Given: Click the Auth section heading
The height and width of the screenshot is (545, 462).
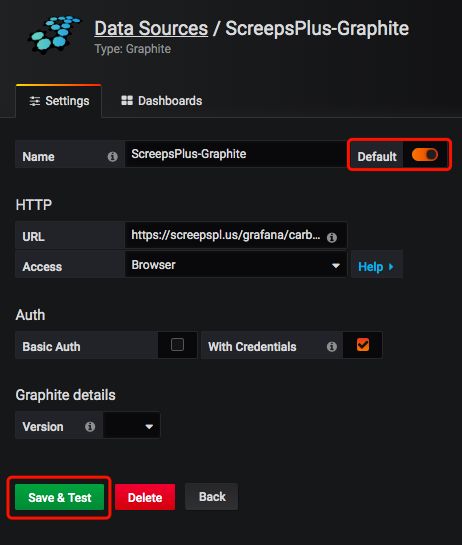Looking at the screenshot, I should click(30, 315).
